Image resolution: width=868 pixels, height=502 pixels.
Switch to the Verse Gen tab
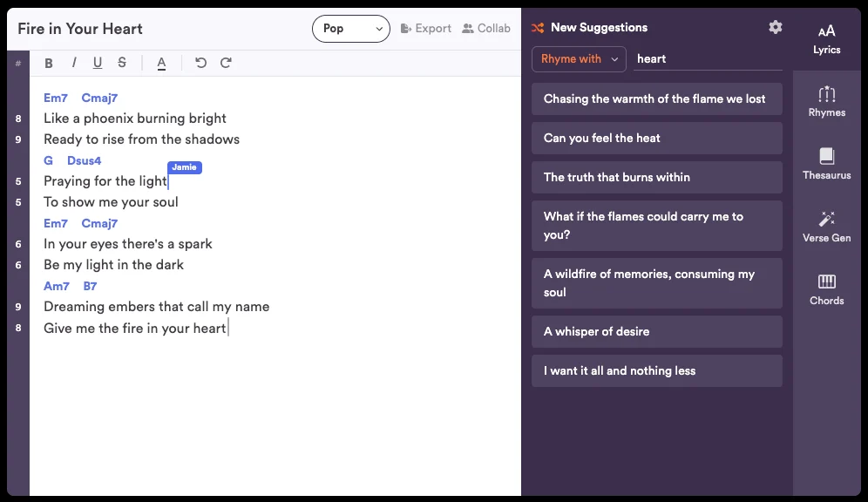point(826,227)
